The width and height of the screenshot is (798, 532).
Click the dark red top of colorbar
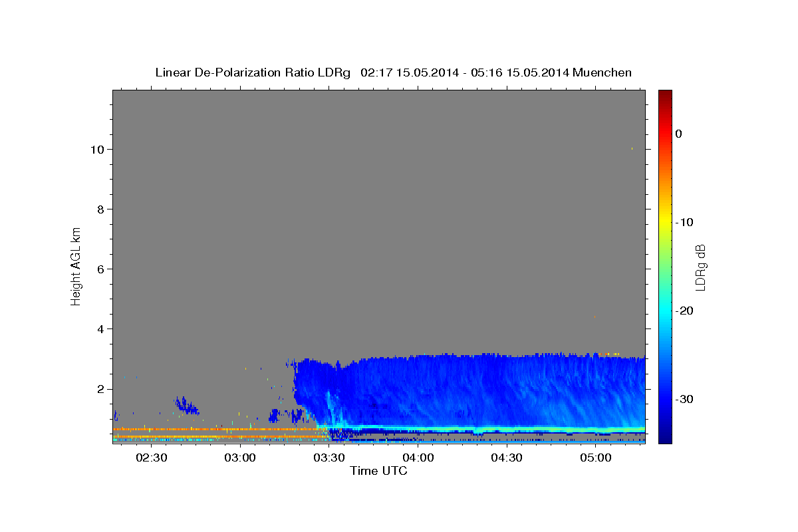[665, 93]
